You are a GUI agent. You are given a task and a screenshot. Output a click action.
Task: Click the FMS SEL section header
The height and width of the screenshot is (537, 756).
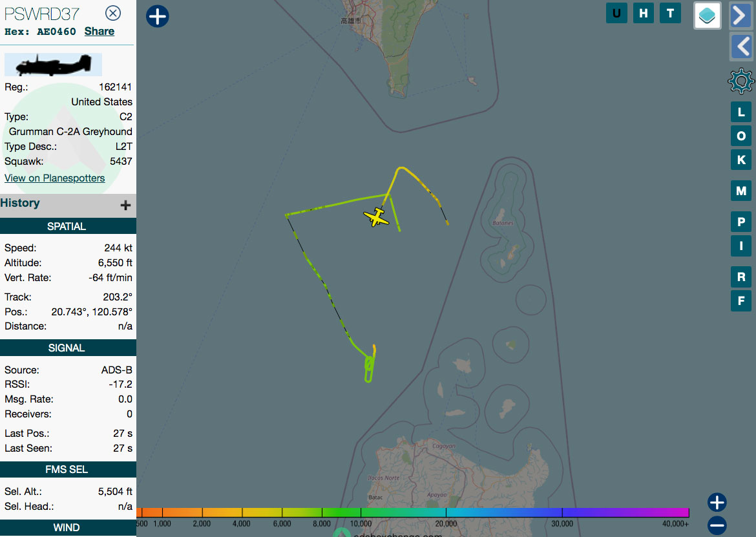pyautogui.click(x=68, y=469)
